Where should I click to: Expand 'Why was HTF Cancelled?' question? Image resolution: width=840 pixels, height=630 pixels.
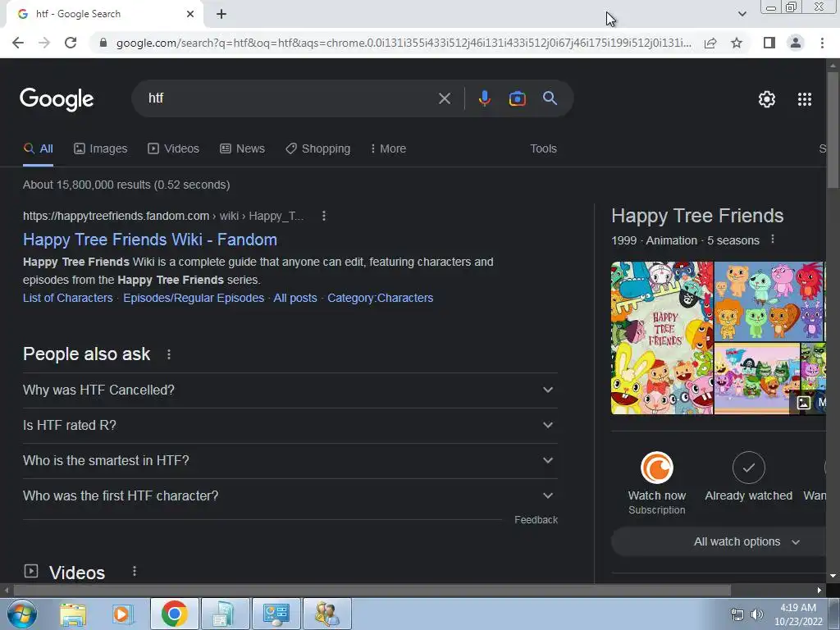click(x=290, y=390)
